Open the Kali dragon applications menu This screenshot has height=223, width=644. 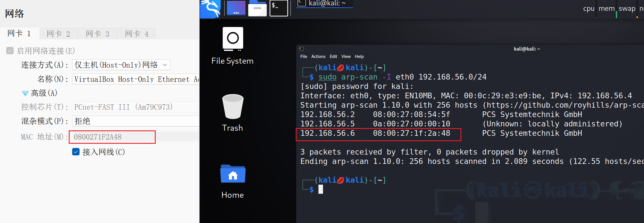click(x=211, y=9)
